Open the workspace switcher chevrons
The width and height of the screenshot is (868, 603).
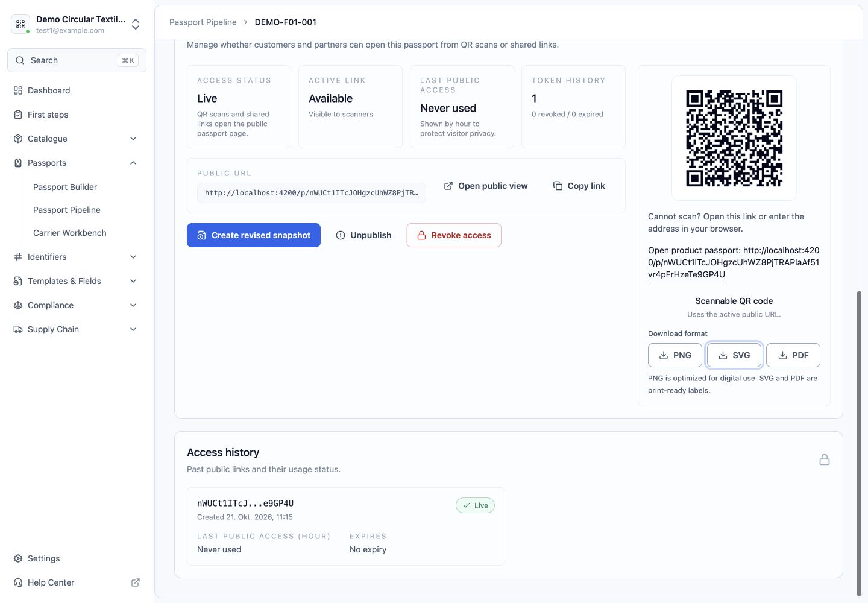click(136, 24)
